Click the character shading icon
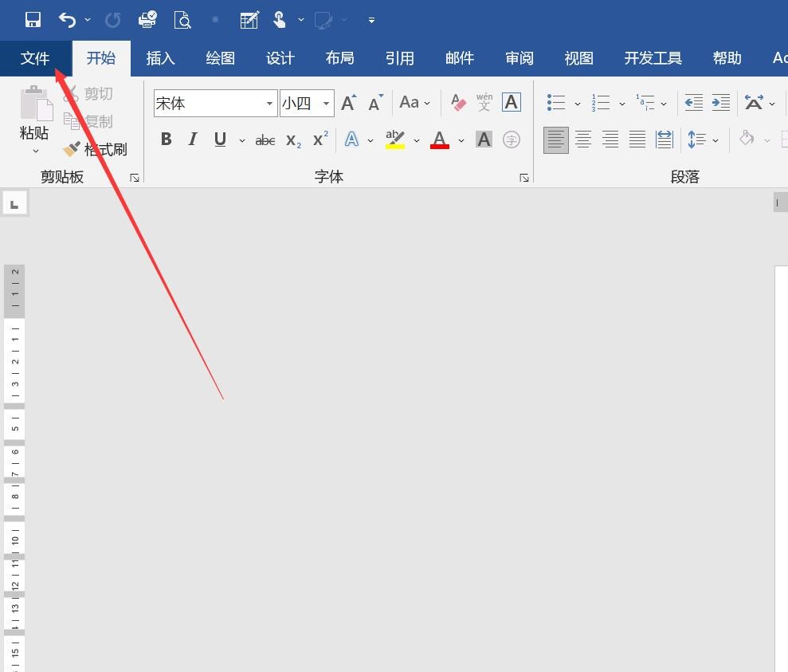Screen dimensions: 788x672 coord(484,140)
